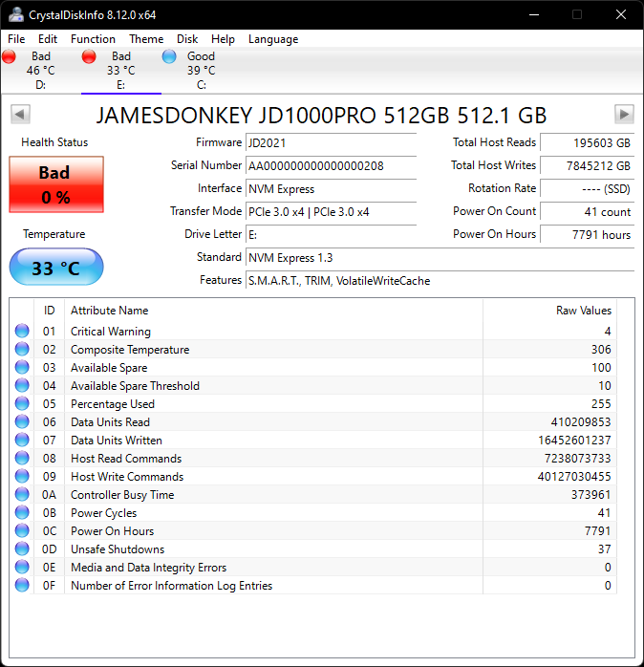Open the Help menu
The height and width of the screenshot is (667, 644).
(223, 39)
